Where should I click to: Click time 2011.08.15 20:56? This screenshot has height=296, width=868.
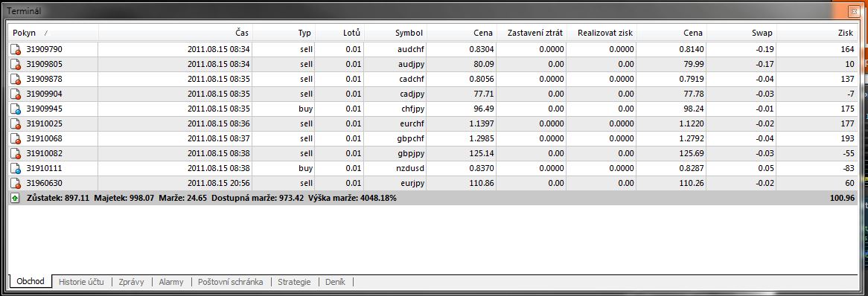click(219, 183)
